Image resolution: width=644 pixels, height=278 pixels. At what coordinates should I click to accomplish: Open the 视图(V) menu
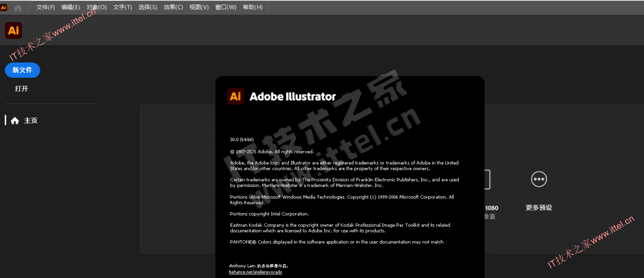coord(199,7)
